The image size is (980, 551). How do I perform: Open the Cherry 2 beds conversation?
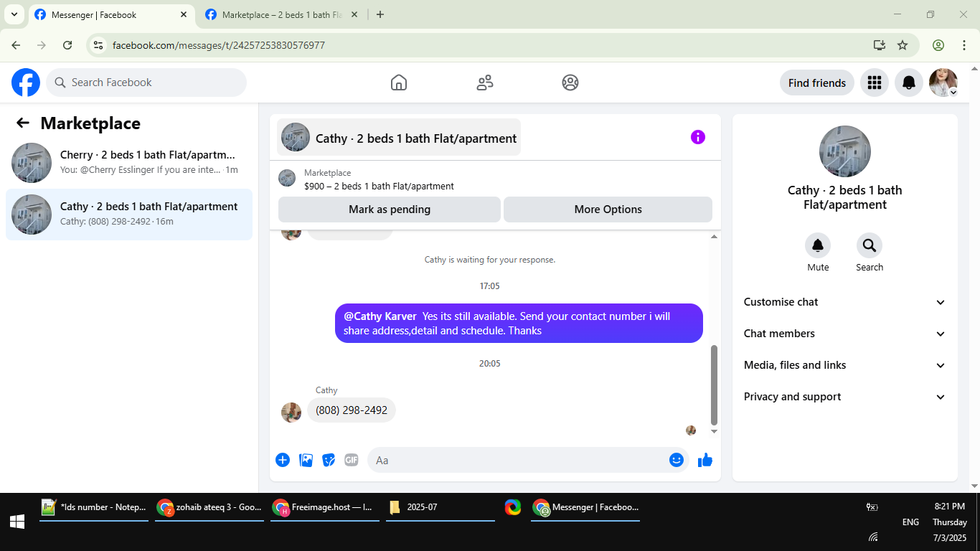129,163
